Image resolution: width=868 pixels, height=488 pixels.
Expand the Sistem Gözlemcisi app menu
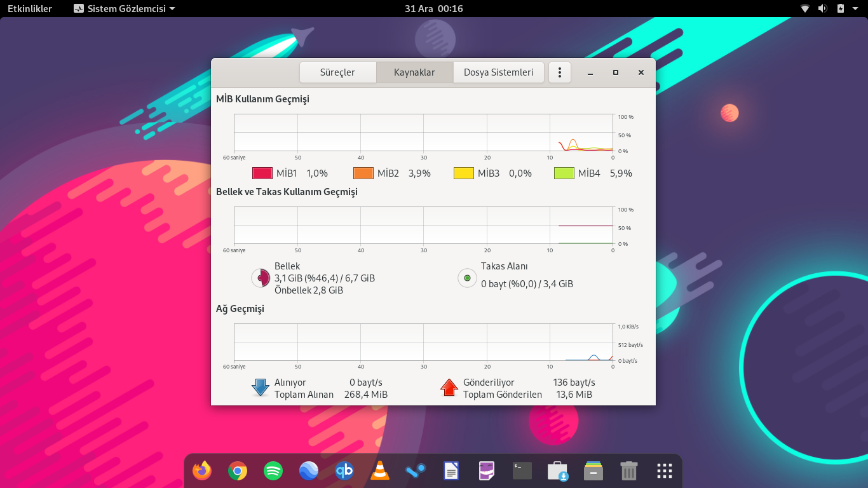click(x=125, y=8)
